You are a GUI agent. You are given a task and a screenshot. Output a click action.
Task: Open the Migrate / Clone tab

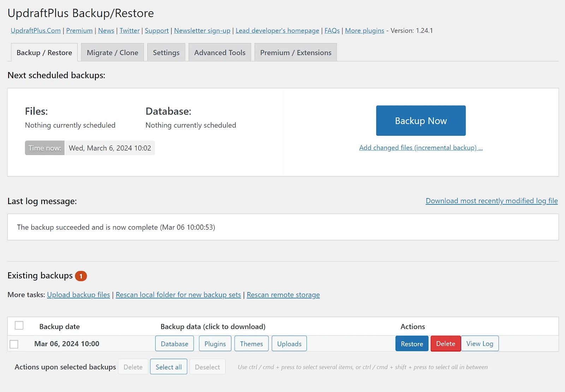[x=112, y=52]
